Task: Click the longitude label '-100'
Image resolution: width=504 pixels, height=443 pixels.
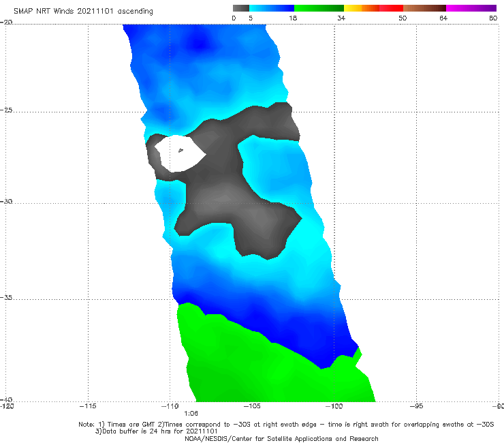Action: click(334, 406)
